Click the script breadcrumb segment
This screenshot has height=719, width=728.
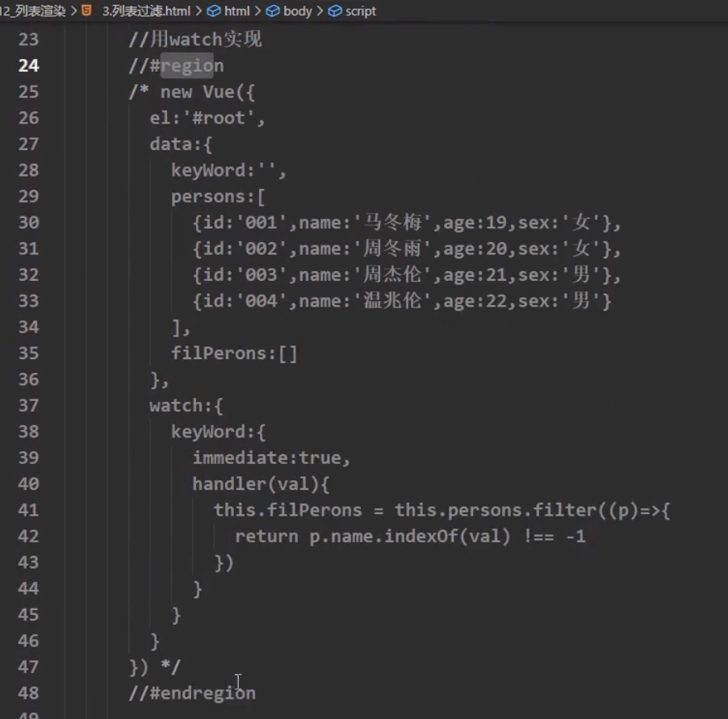(x=360, y=10)
